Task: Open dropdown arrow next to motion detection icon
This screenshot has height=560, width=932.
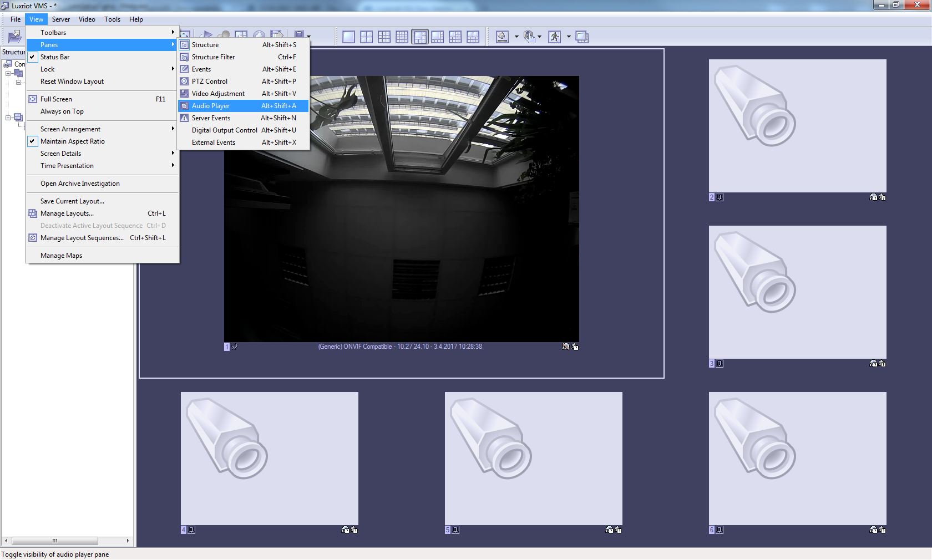Action: pyautogui.click(x=569, y=37)
